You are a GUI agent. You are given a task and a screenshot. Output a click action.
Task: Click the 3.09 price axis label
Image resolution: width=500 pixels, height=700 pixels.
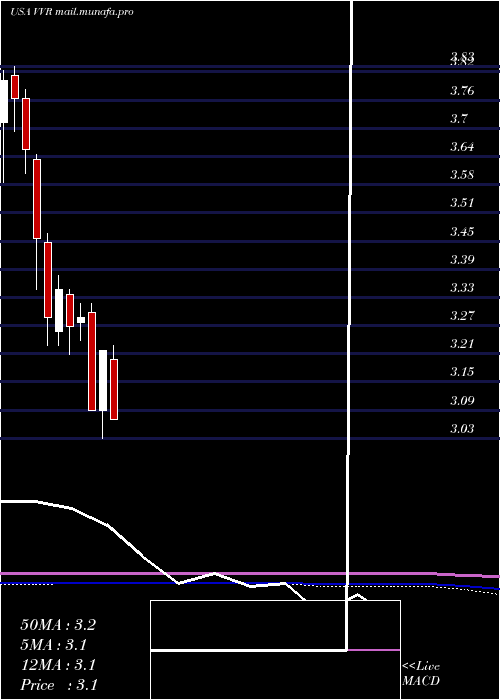coord(462,401)
